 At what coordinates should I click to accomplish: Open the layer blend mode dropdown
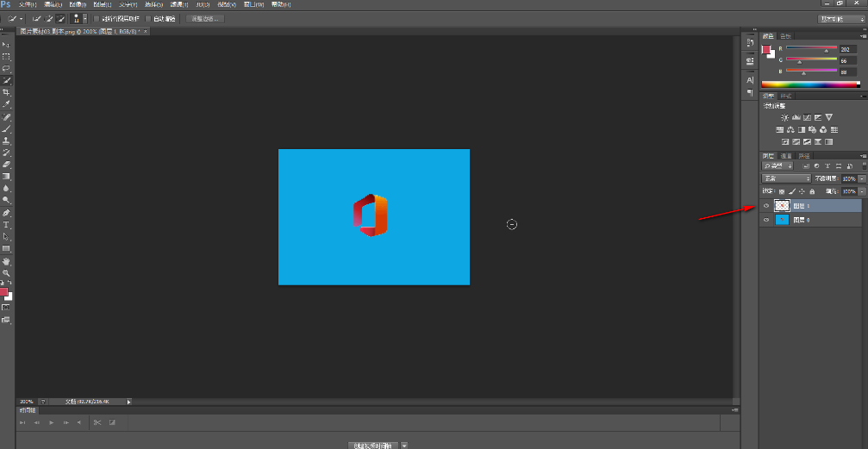[x=785, y=178]
